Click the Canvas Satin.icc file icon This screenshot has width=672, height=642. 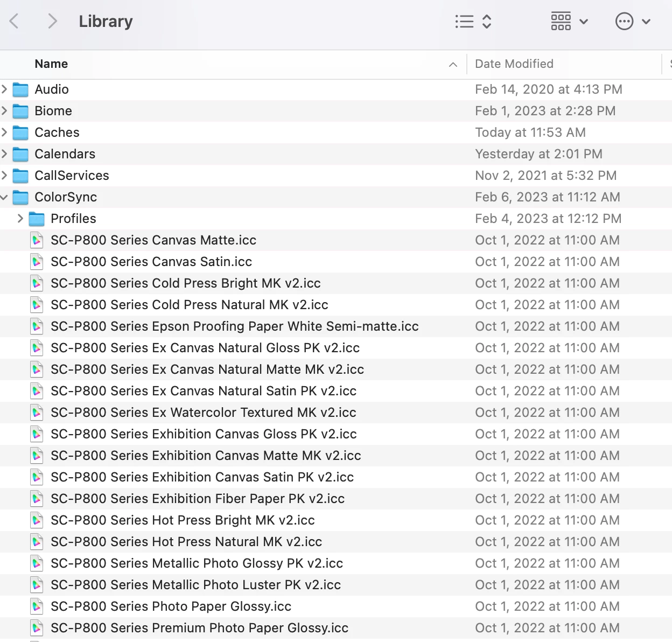(37, 262)
